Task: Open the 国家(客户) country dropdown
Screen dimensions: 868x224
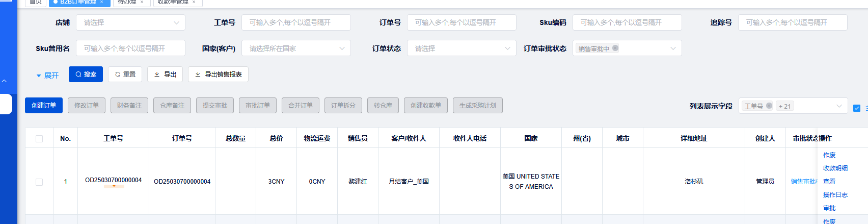Action: [296, 48]
